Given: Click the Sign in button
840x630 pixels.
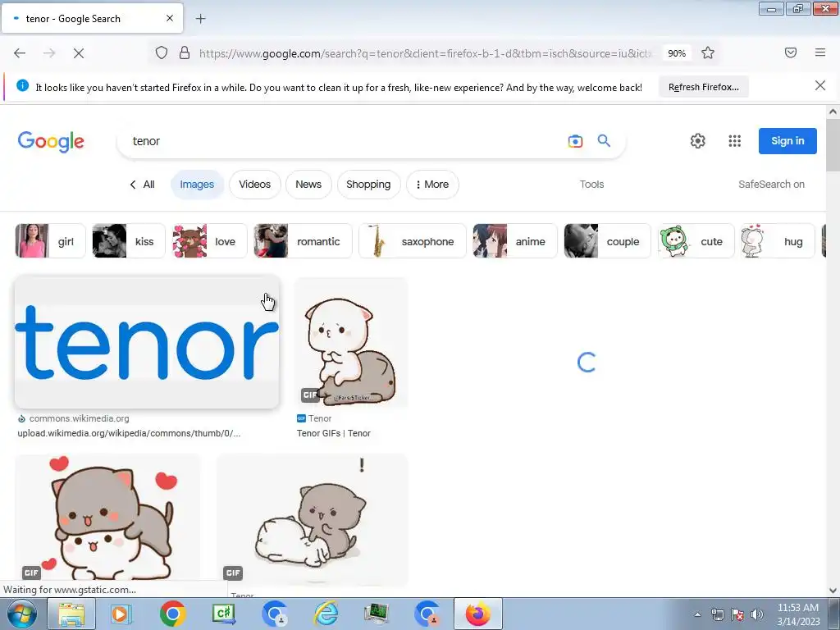Looking at the screenshot, I should [x=787, y=141].
